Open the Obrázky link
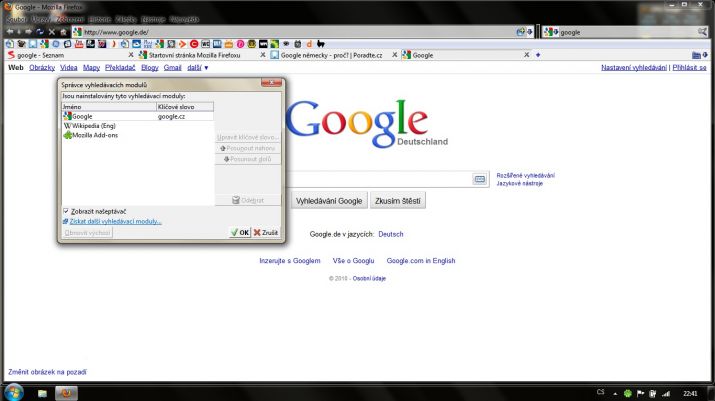715x401 pixels. pyautogui.click(x=42, y=68)
